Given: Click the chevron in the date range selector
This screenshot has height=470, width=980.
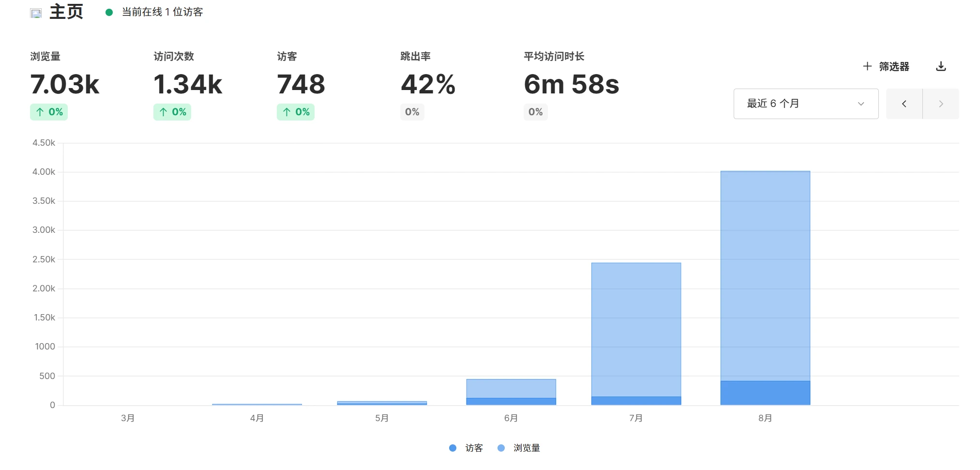Looking at the screenshot, I should point(861,104).
